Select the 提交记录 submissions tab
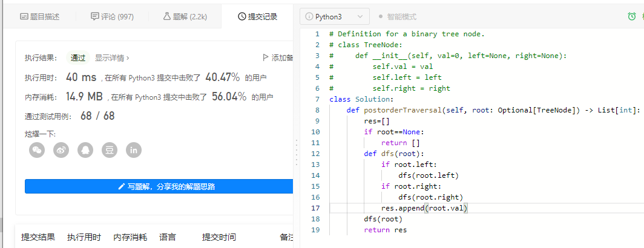644x248 pixels. (x=258, y=17)
